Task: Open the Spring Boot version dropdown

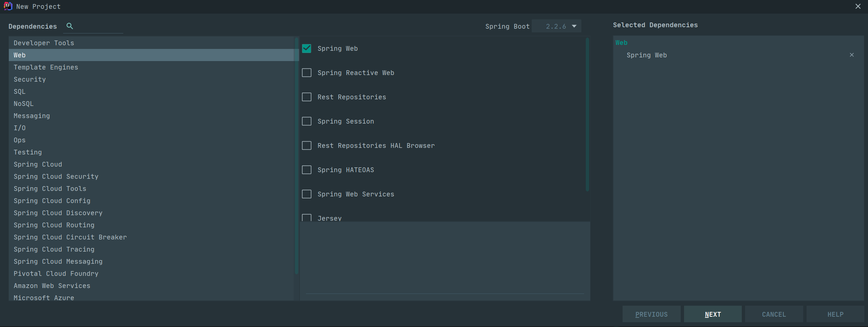Action: (x=556, y=26)
